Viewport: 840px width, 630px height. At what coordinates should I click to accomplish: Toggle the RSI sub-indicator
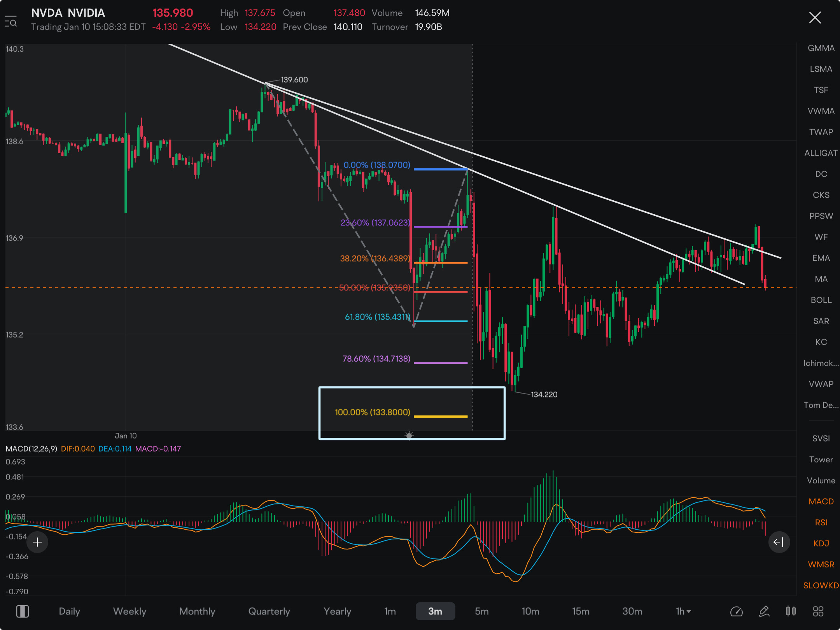tap(821, 523)
